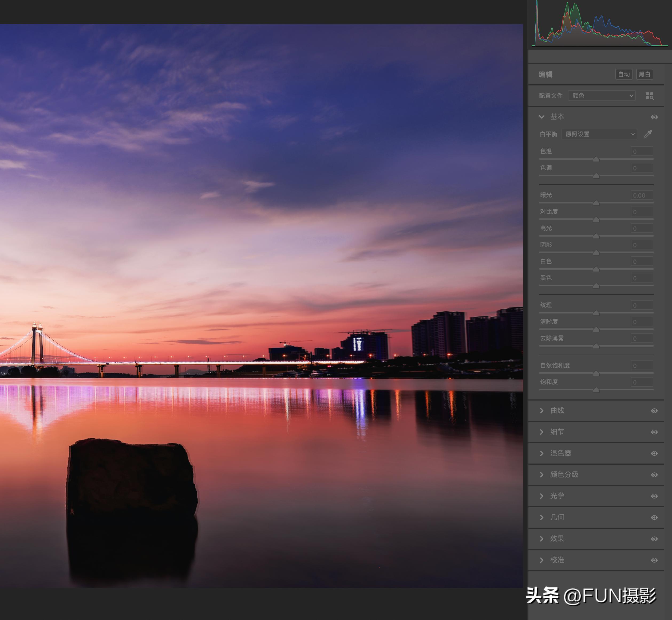Viewport: 672px width, 620px height.
Task: Toggle visibility of the 基本 panel
Action: pyautogui.click(x=654, y=117)
